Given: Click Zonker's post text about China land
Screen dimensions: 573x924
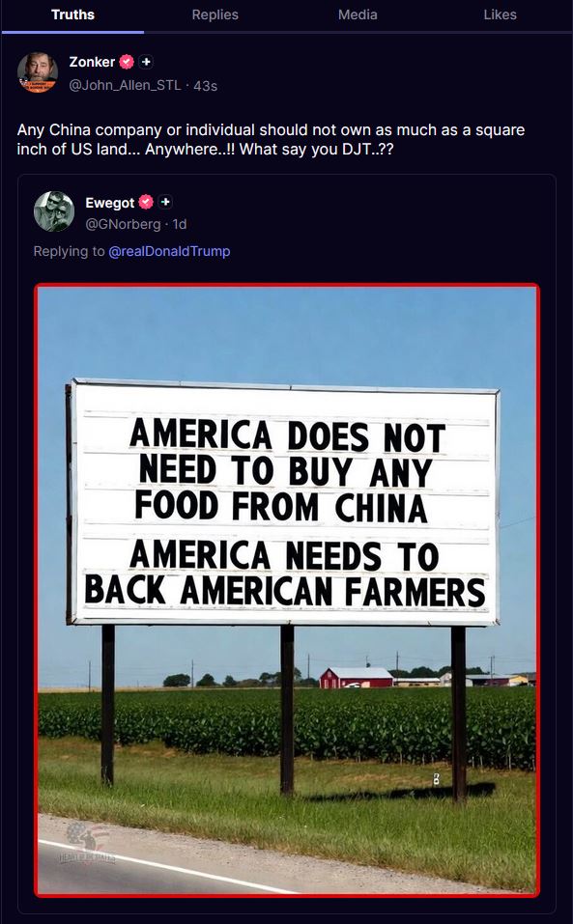Looking at the screenshot, I should click(271, 139).
